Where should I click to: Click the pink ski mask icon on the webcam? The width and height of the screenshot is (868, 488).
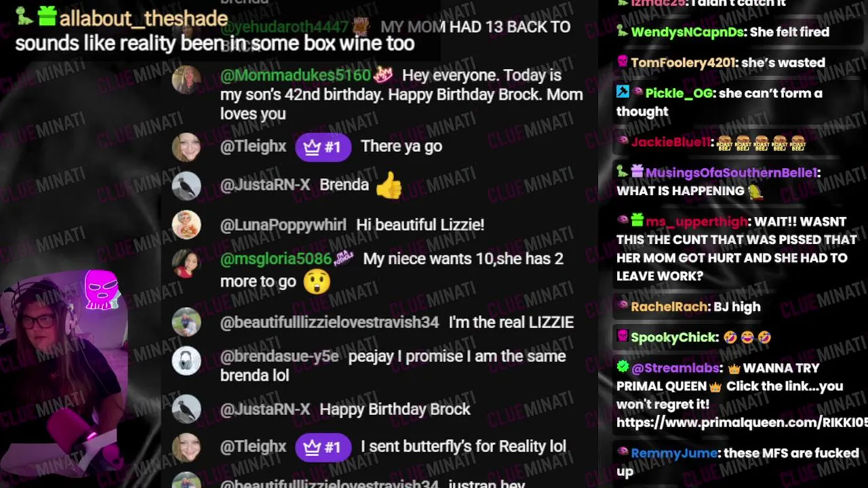point(102,289)
